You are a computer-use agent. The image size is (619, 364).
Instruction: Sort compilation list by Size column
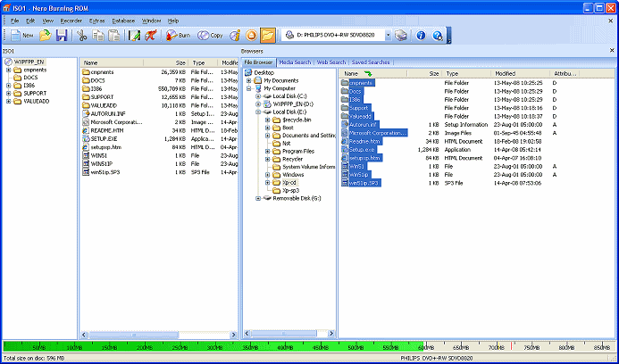point(166,62)
